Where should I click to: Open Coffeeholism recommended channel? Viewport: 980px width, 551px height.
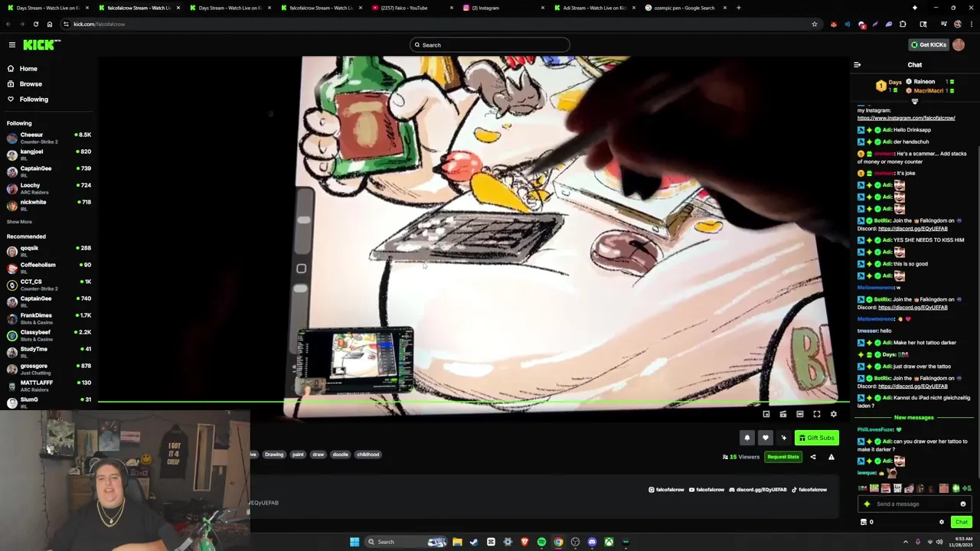[48, 268]
